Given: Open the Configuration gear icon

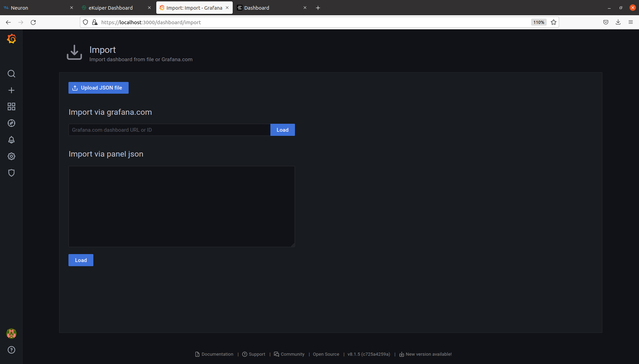Looking at the screenshot, I should tap(11, 156).
